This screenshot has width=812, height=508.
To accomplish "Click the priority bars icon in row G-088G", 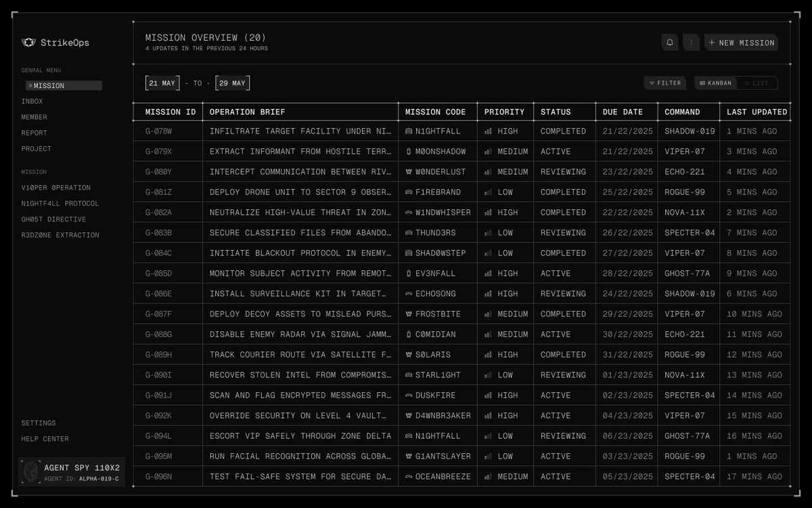I will click(x=489, y=335).
